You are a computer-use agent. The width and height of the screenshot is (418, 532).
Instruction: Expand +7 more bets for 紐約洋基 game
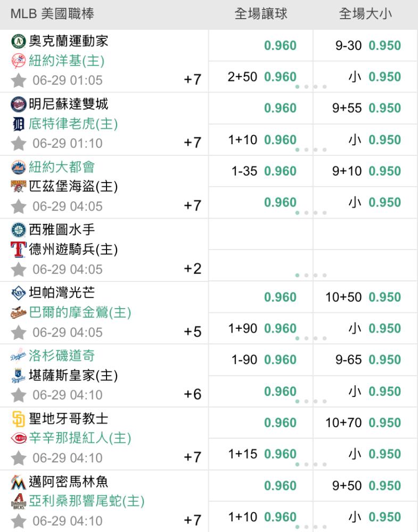pos(193,80)
